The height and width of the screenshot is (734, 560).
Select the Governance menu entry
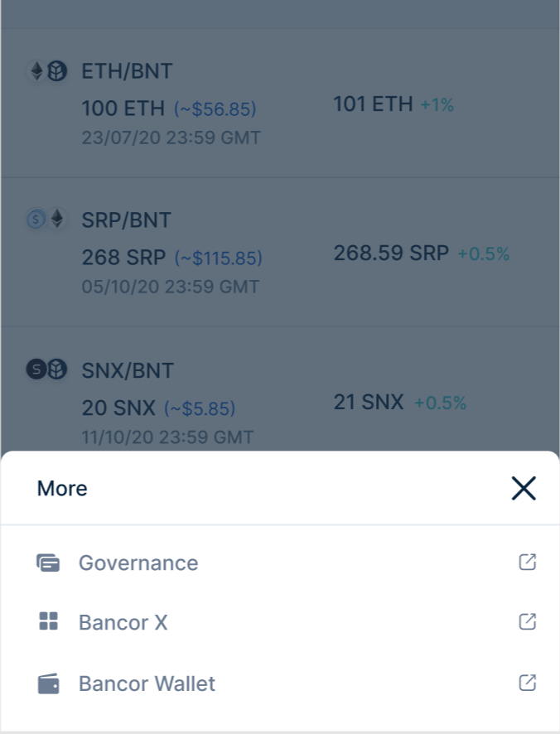[138, 563]
